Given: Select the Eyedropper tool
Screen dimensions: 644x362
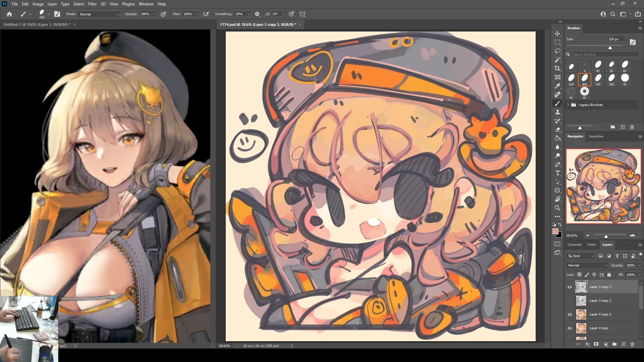Looking at the screenshot, I should click(557, 86).
